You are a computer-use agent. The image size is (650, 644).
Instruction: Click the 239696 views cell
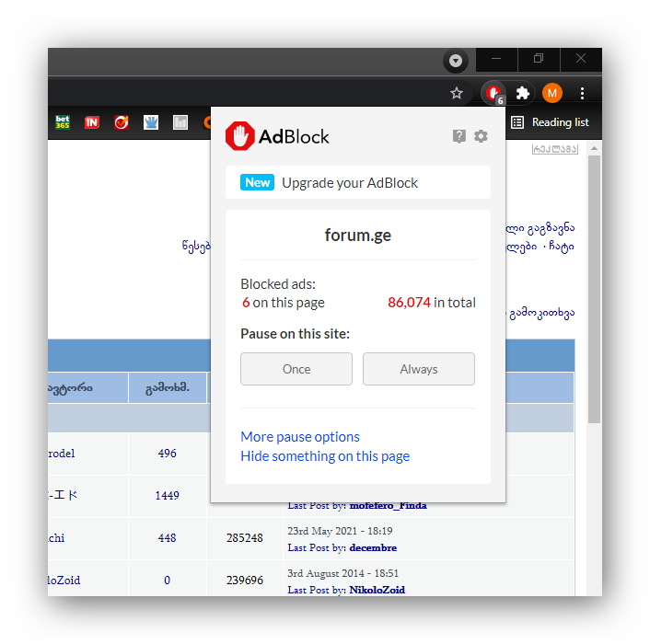coord(245,581)
